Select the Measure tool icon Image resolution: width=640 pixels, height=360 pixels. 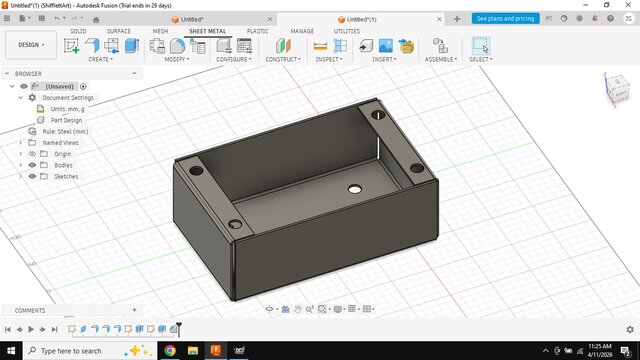[x=320, y=46]
